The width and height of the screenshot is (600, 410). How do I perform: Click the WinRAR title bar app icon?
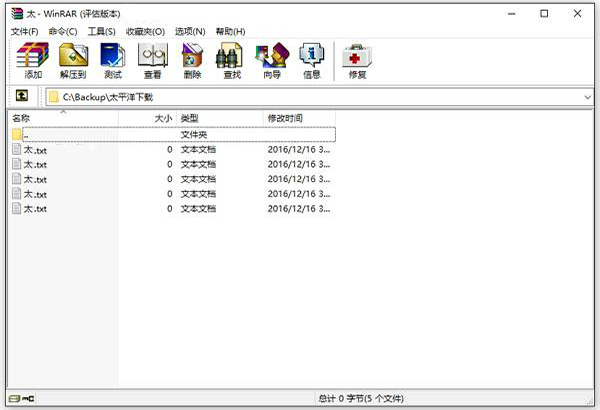coord(17,14)
